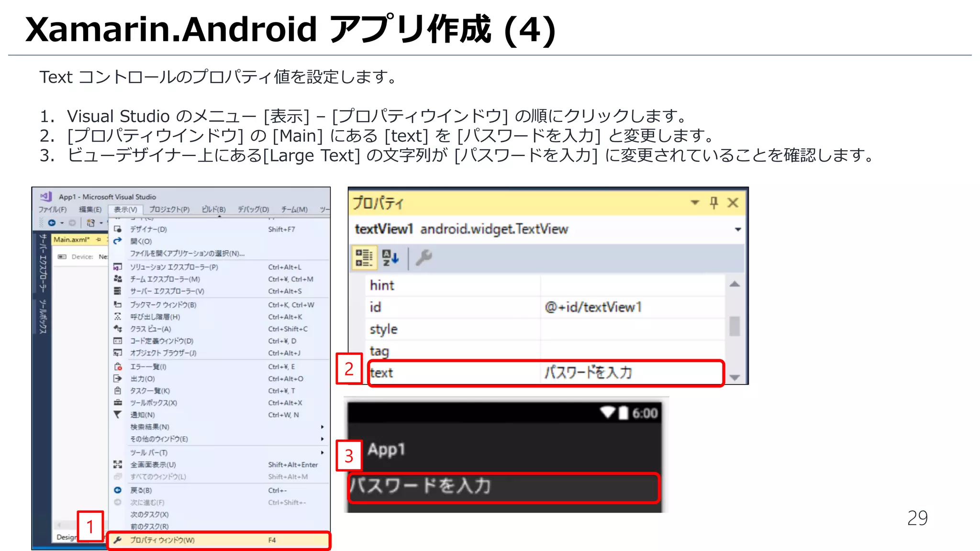Select 次のタスク(X) menu entry

[220, 515]
